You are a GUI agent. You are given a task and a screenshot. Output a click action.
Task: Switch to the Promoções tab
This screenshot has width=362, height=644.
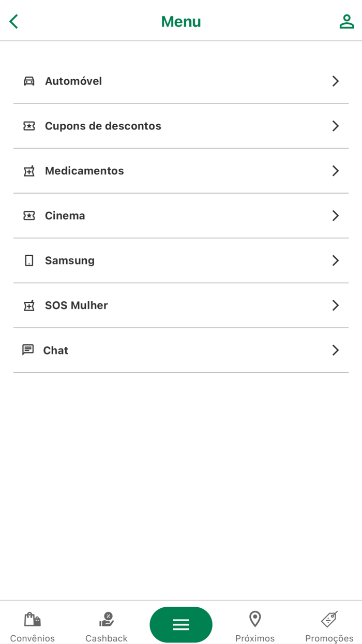329,625
